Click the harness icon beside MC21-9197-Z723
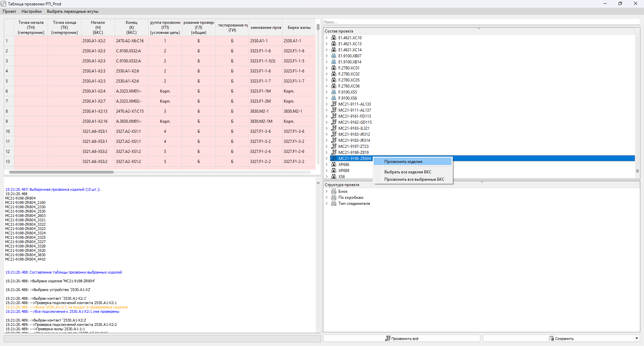The width and height of the screenshot is (644, 346). (334, 147)
